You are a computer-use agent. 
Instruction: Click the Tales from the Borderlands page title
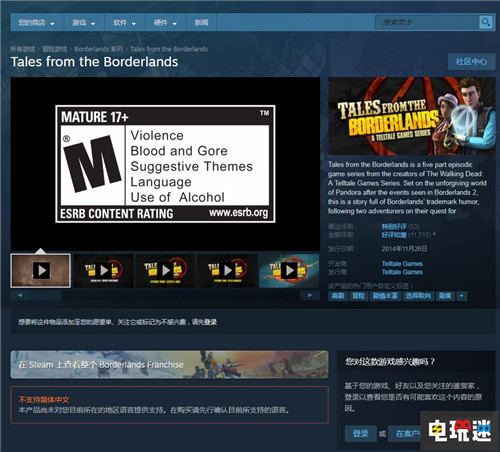pyautogui.click(x=94, y=62)
